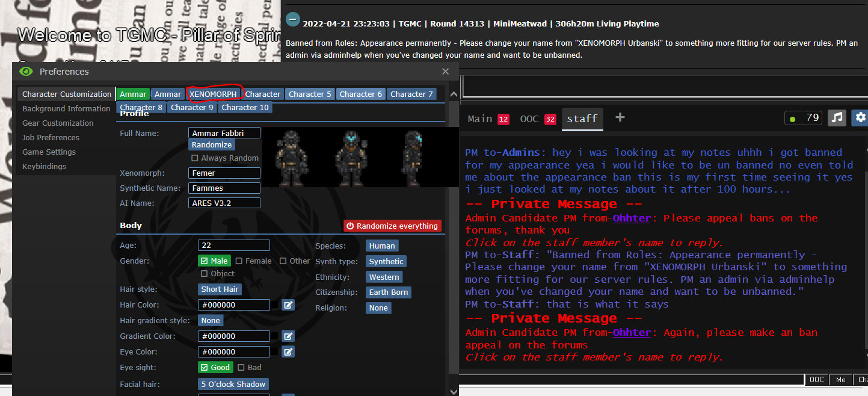
Task: Open Eye Color picker edit icon
Action: pos(289,352)
